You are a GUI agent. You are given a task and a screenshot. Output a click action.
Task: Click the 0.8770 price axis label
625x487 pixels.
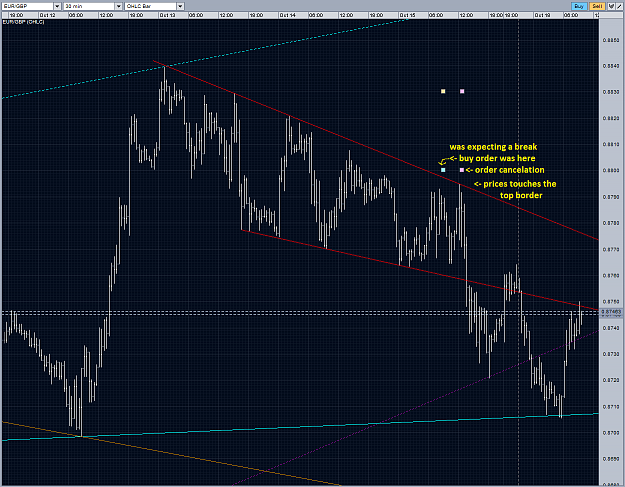(611, 249)
